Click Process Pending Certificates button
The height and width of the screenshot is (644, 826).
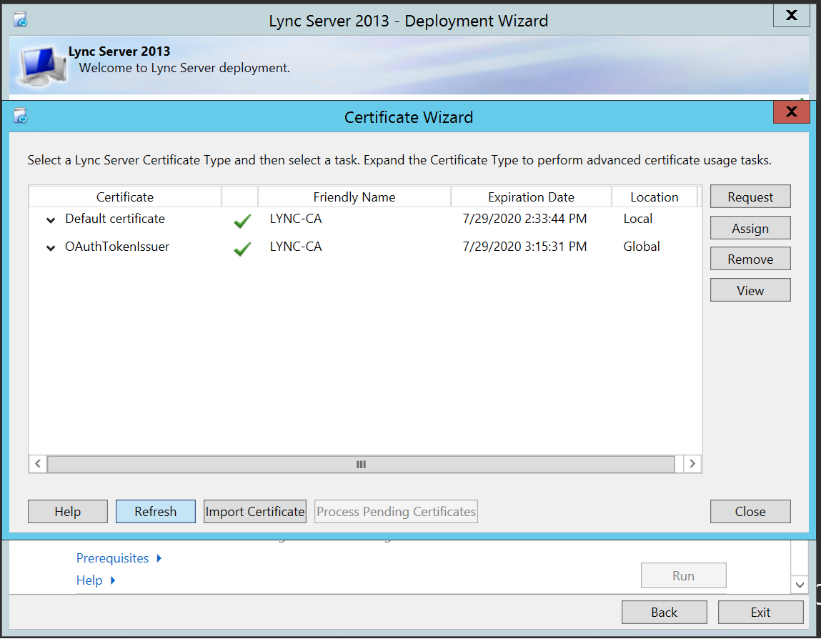(x=396, y=511)
